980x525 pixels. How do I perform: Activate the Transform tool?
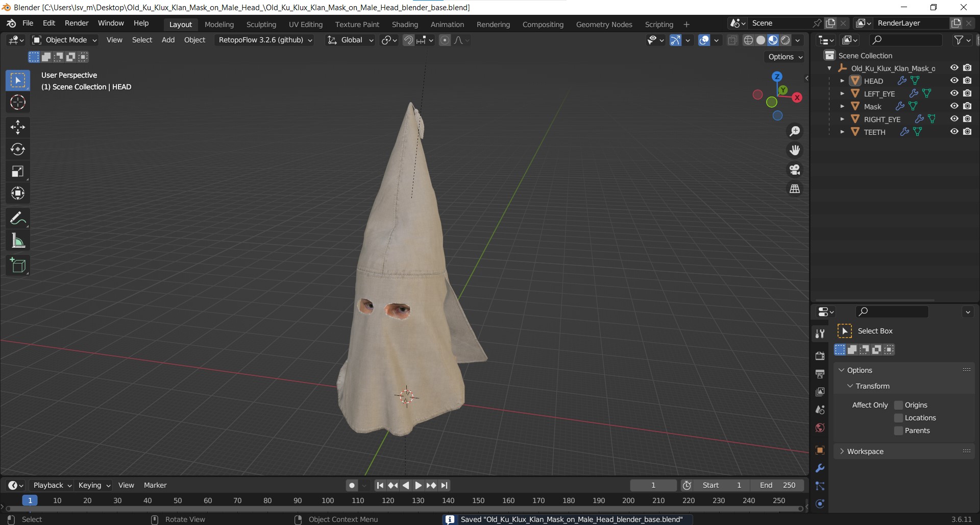[18, 193]
